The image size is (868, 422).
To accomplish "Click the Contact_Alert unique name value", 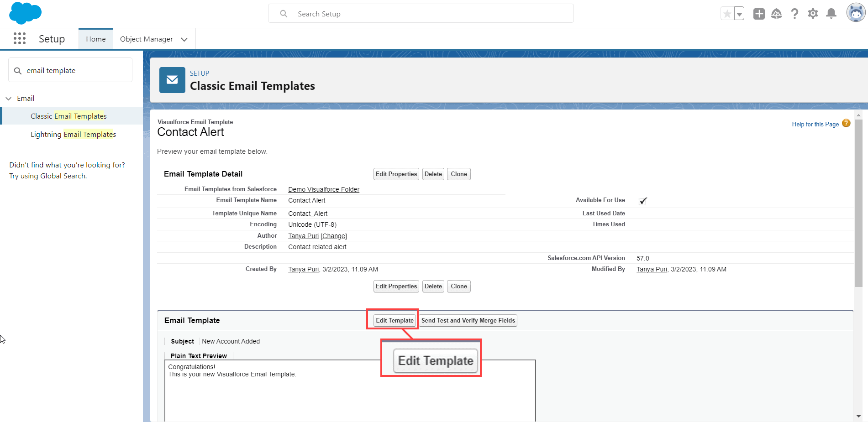I will click(x=308, y=214).
